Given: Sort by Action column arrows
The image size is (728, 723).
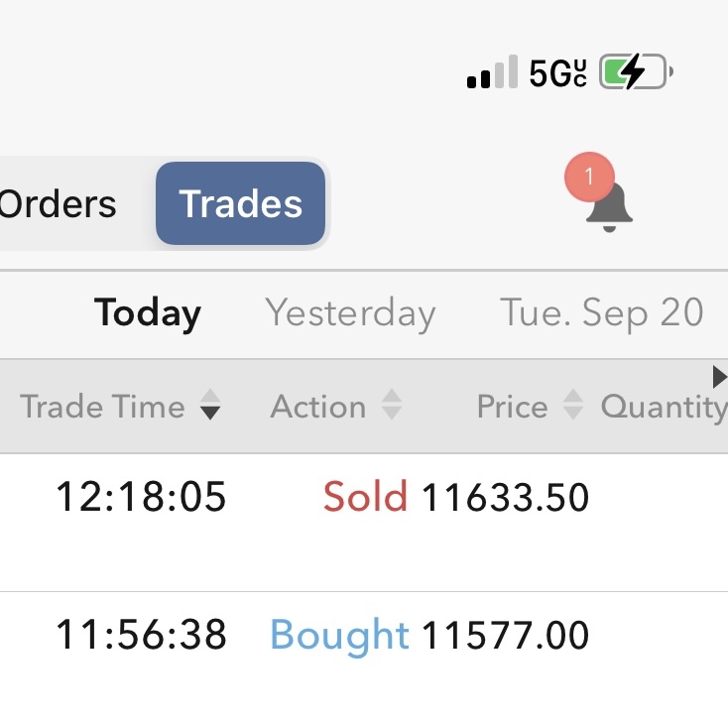Looking at the screenshot, I should tap(392, 407).
